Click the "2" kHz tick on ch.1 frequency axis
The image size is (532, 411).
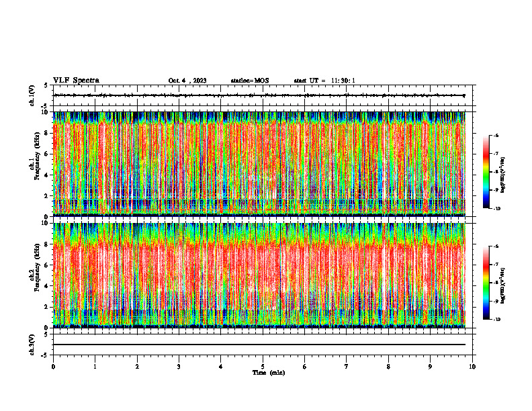(47, 196)
